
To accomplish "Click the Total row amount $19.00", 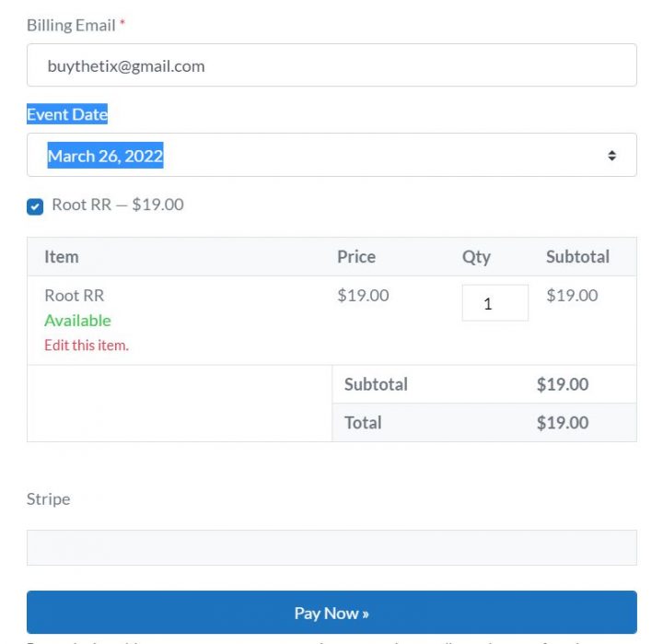I will coord(562,423).
